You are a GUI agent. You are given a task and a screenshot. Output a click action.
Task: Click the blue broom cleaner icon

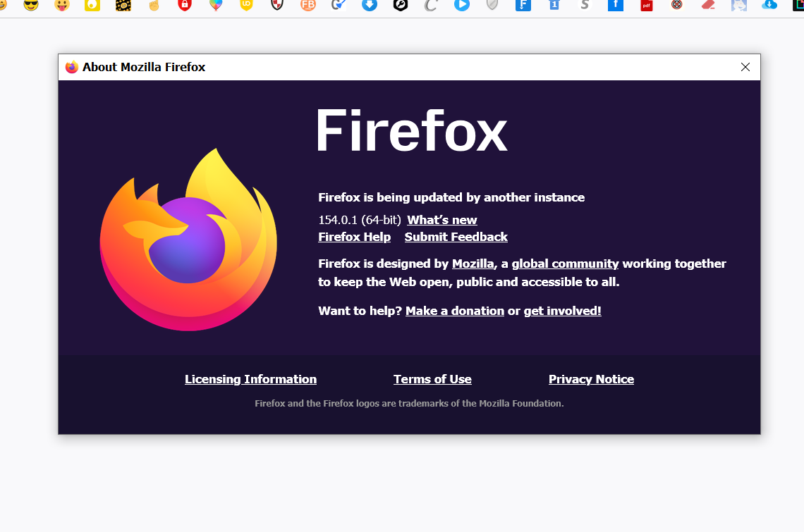click(339, 5)
